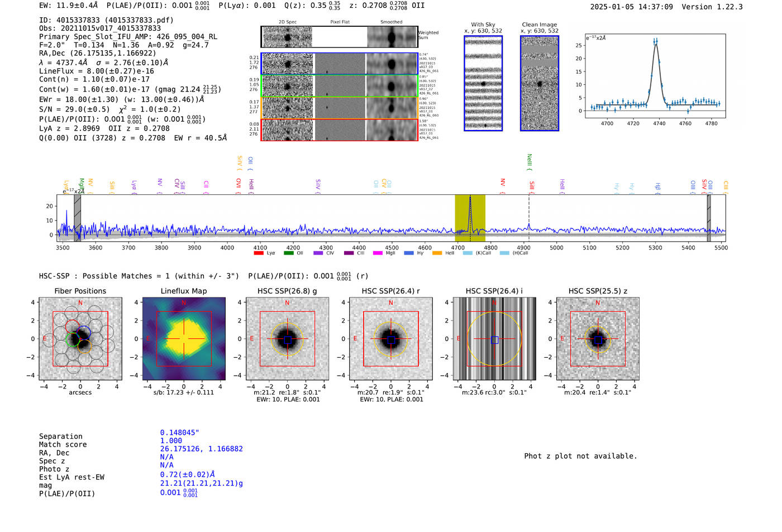
Task: Click the '2025-01-05 14:37:09' timestamp
Action: point(631,7)
